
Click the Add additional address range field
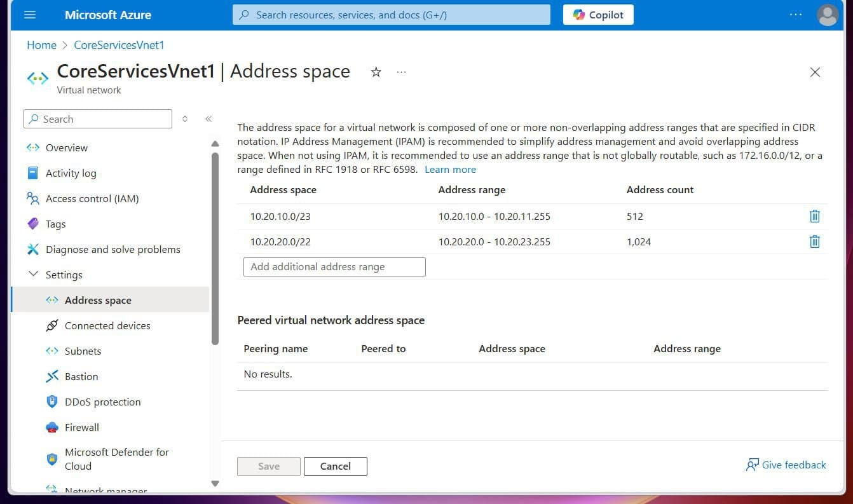(x=334, y=266)
